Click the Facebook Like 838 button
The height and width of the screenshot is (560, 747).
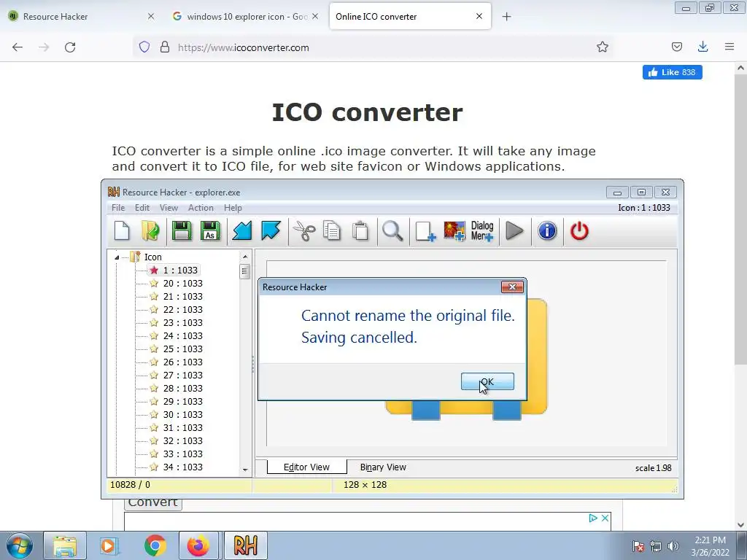coord(672,72)
